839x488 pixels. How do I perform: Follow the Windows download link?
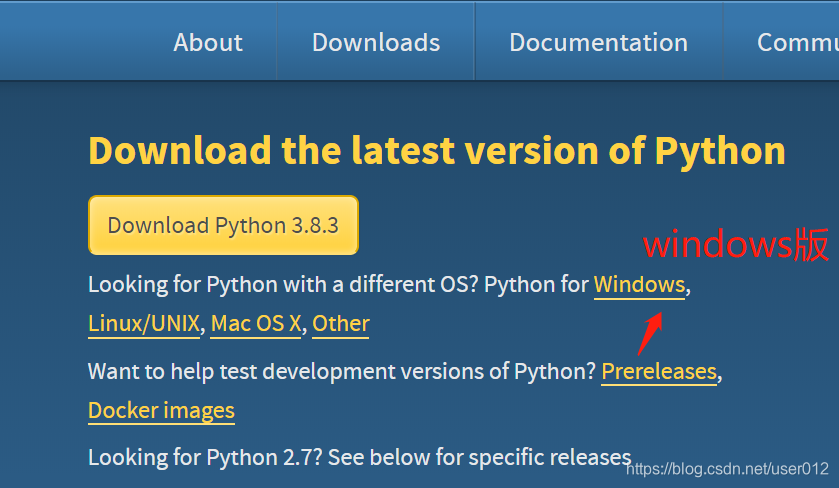639,285
